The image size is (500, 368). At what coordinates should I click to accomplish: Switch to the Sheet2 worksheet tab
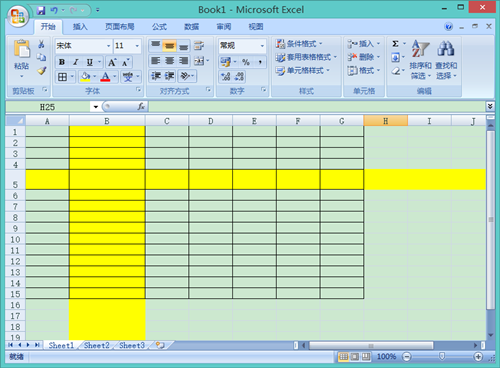(x=97, y=345)
